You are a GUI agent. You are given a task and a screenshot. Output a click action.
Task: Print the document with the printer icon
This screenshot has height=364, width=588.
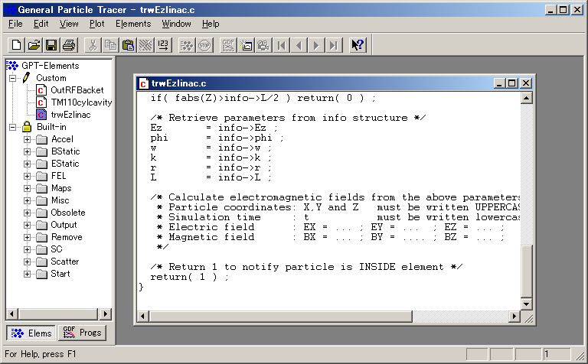point(68,45)
